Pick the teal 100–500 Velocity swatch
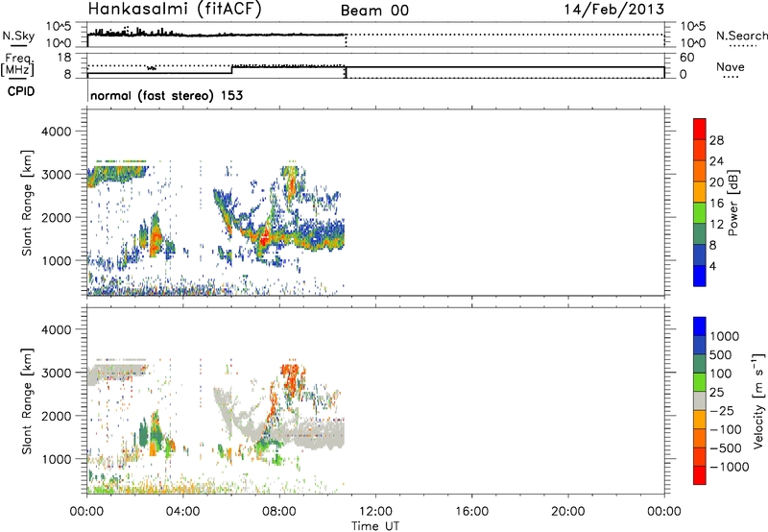 tap(700, 364)
